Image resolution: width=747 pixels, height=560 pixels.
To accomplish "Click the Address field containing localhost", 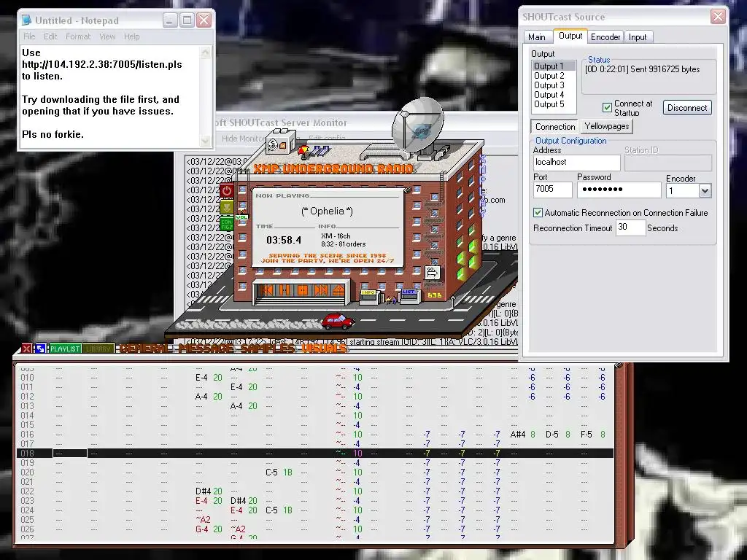I will (576, 163).
